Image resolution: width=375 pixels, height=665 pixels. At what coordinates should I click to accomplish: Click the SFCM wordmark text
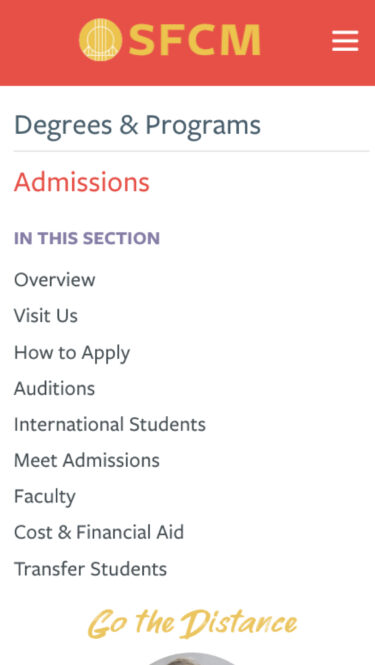[x=195, y=40]
